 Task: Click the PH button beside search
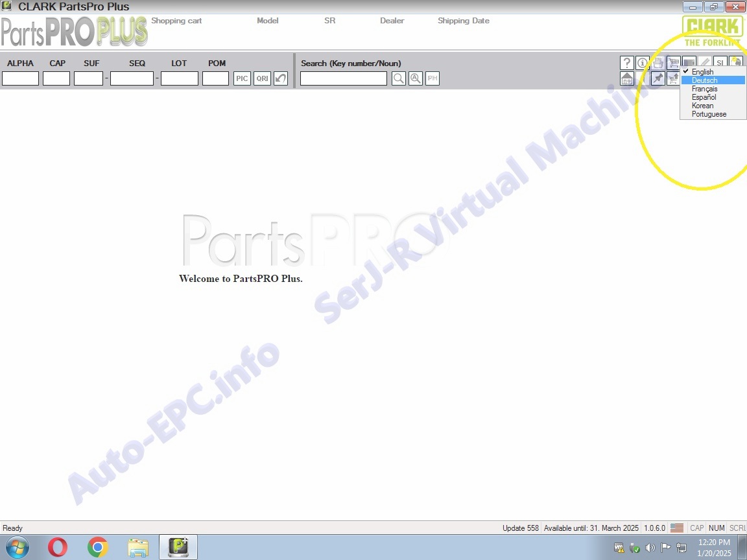click(x=432, y=78)
